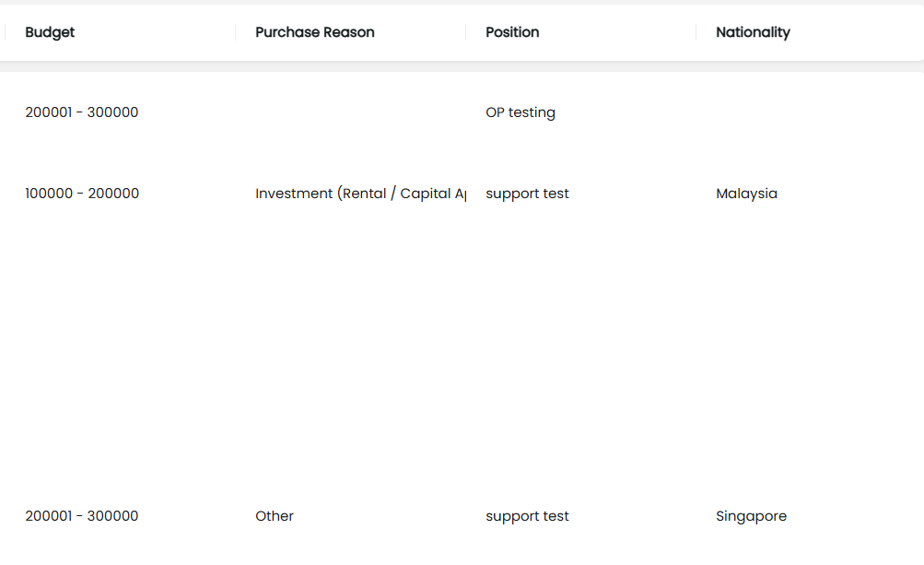Screen dimensions: 924x565
Task: Select the 100000 - 200000 budget cell
Action: tap(82, 194)
